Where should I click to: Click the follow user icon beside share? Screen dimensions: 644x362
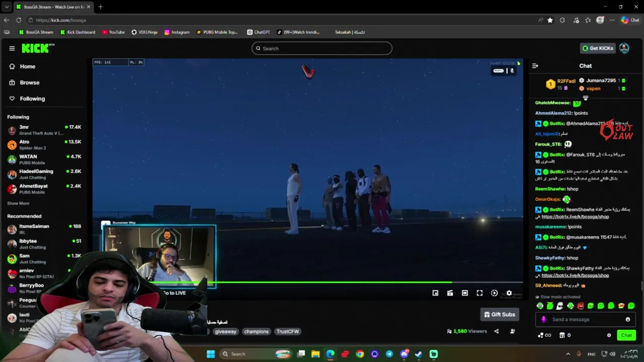[x=512, y=331]
